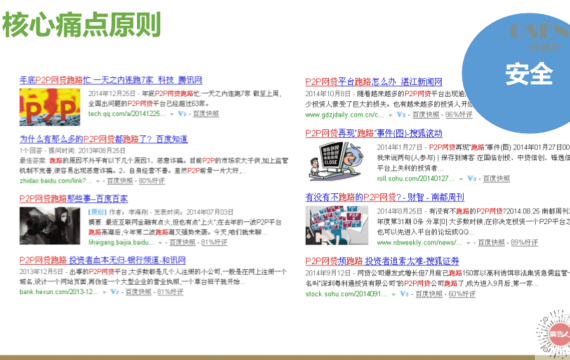
Task: Open 为什么有那么多的P2P网贷都跑路了 百度知道
Action: (x=104, y=139)
